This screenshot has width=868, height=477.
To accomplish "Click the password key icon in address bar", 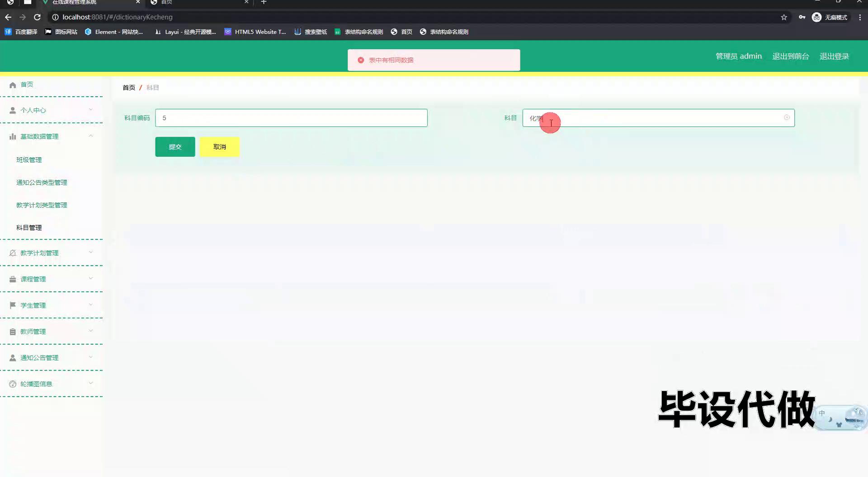I will tap(802, 17).
